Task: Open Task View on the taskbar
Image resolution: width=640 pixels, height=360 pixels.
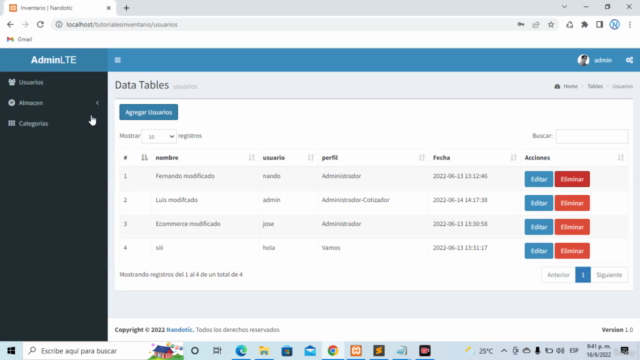Action: [217, 351]
